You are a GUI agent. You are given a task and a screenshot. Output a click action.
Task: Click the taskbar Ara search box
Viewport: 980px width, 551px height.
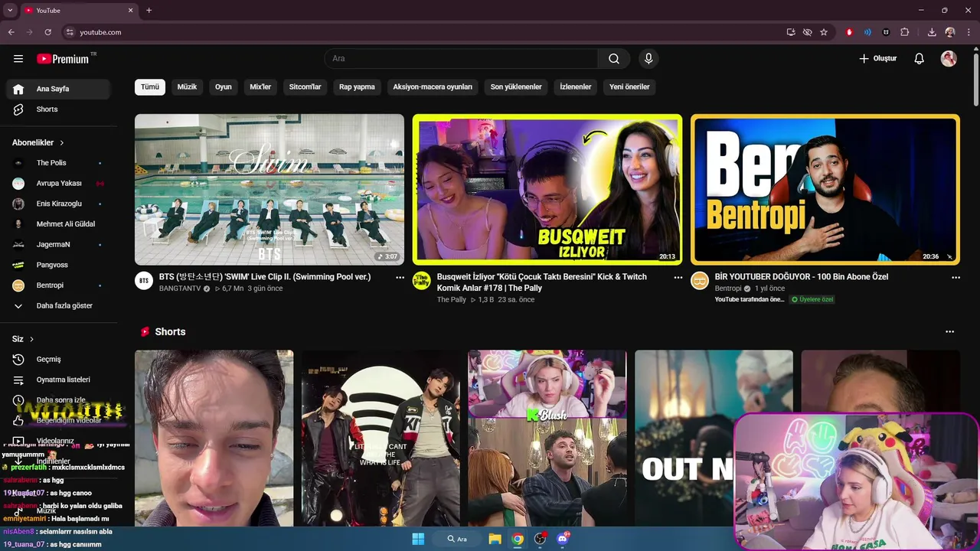458,539
